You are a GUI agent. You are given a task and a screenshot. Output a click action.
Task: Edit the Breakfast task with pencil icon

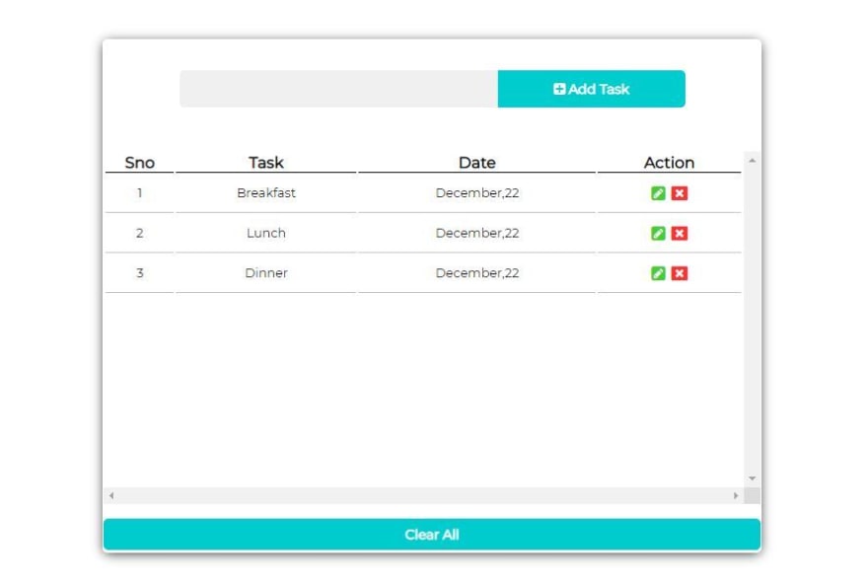coord(658,193)
